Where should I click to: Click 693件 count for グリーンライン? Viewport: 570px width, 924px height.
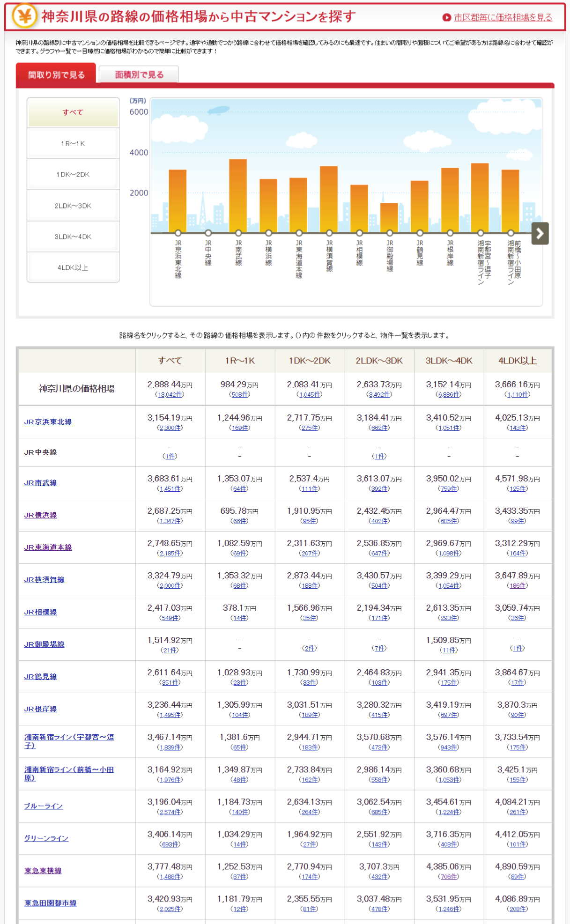tap(170, 844)
